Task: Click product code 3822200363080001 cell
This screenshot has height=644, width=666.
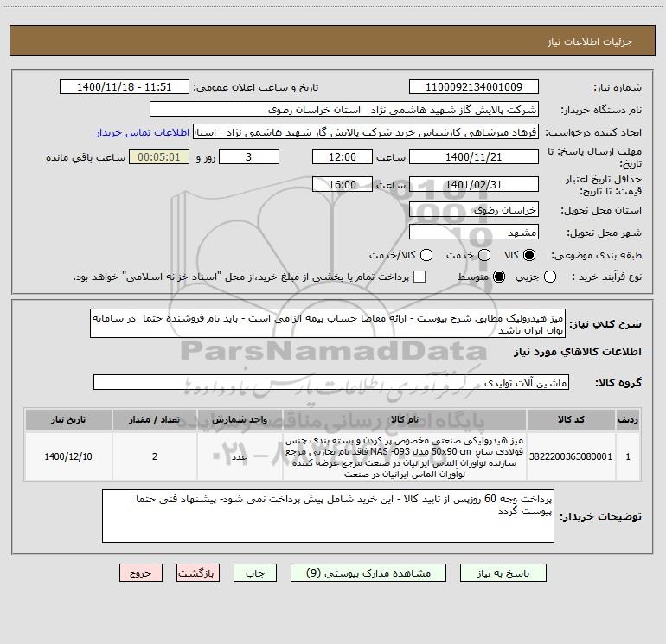Action: [571, 456]
